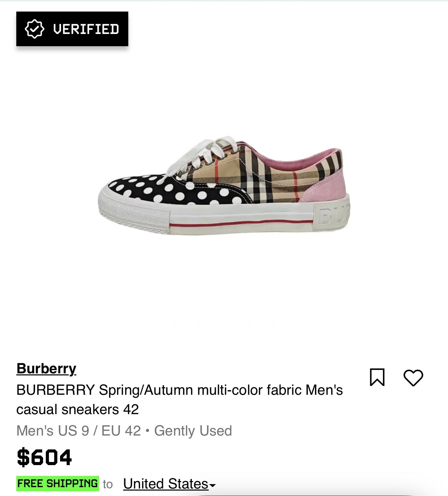Save the listing with the bookmark icon
Viewport: 448px width, 496px height.
[x=377, y=377]
